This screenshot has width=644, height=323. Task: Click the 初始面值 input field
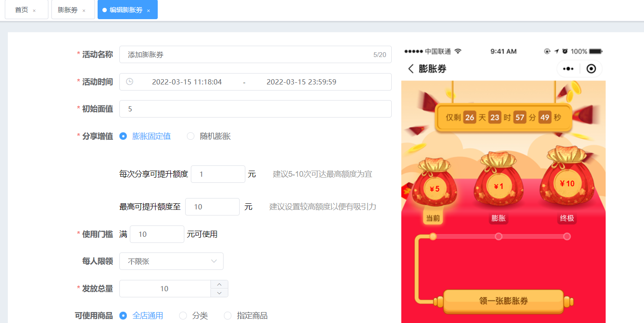coord(255,109)
